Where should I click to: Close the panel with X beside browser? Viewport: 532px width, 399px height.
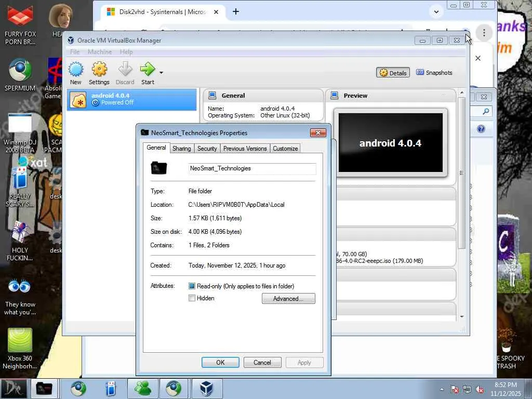(x=478, y=58)
